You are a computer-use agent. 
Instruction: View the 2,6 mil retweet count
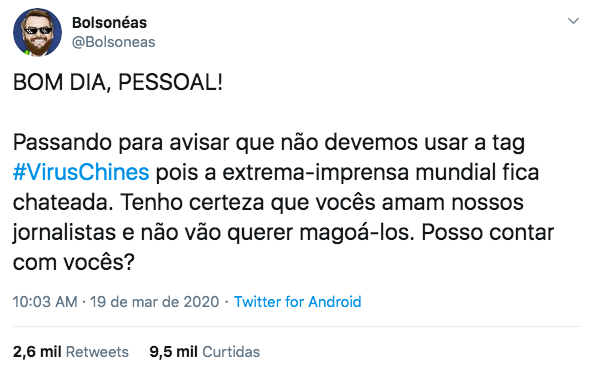tap(37, 352)
